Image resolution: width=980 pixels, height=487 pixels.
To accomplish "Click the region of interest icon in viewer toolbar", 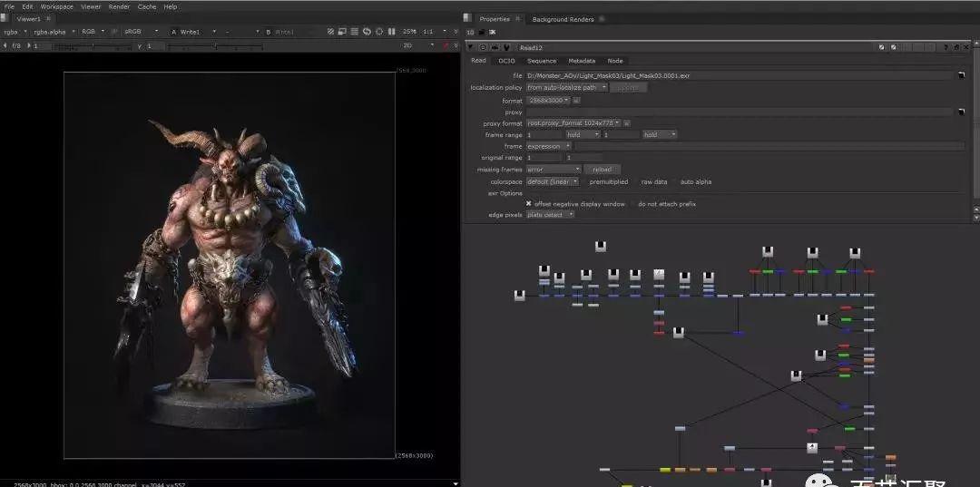I will click(343, 31).
